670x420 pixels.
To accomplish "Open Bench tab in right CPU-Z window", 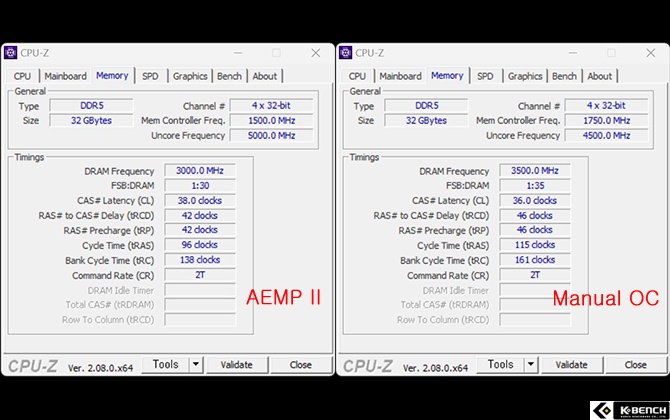I will pyautogui.click(x=564, y=76).
